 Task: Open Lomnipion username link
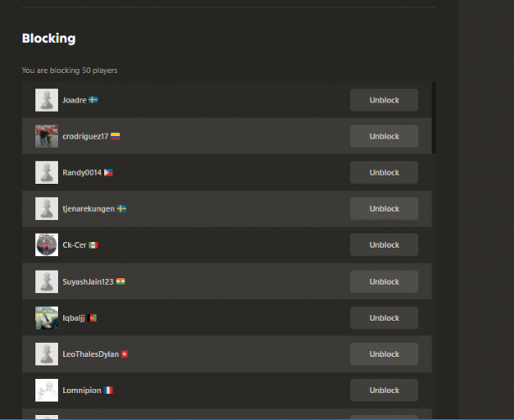pos(82,390)
